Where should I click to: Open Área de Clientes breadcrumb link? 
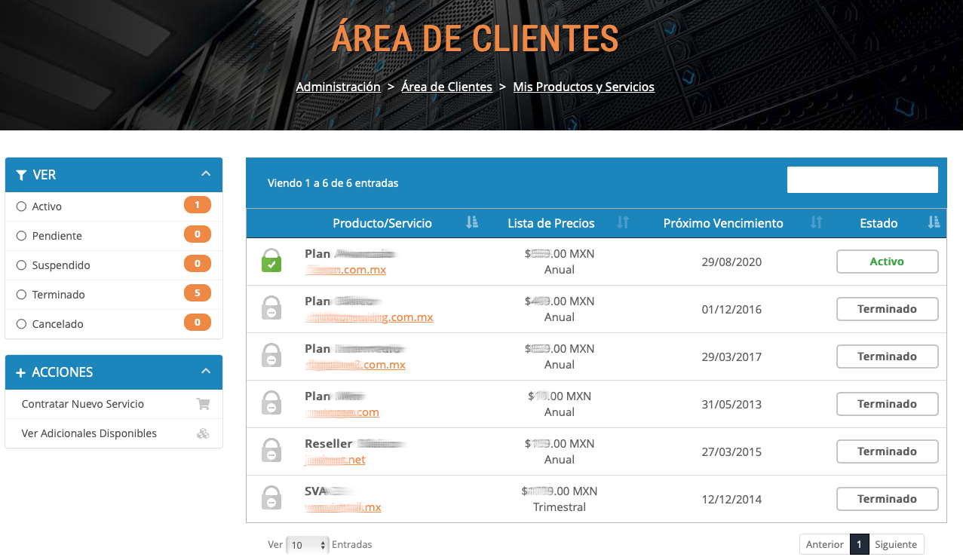446,87
